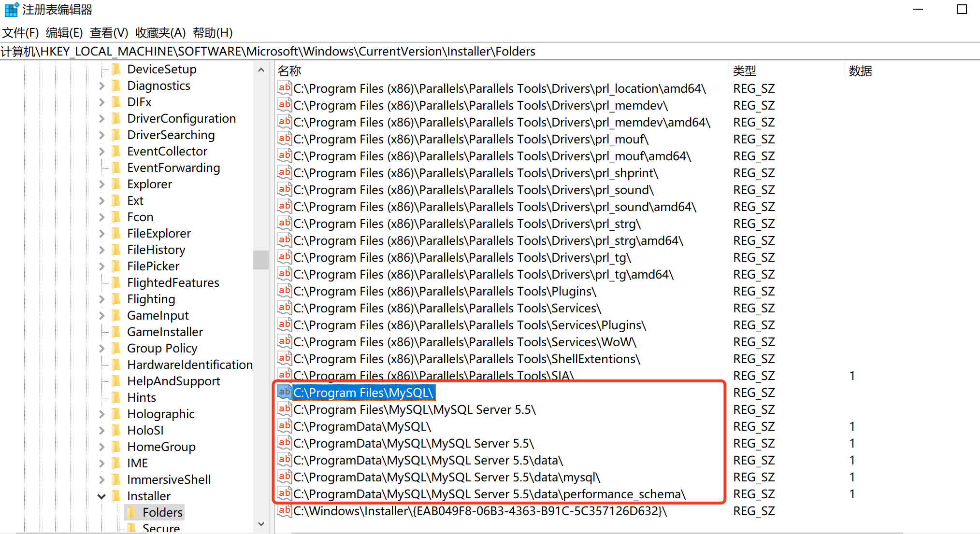980x534 pixels.
Task: Click the ab icon beside prl_mouf\ entry
Action: click(x=285, y=139)
